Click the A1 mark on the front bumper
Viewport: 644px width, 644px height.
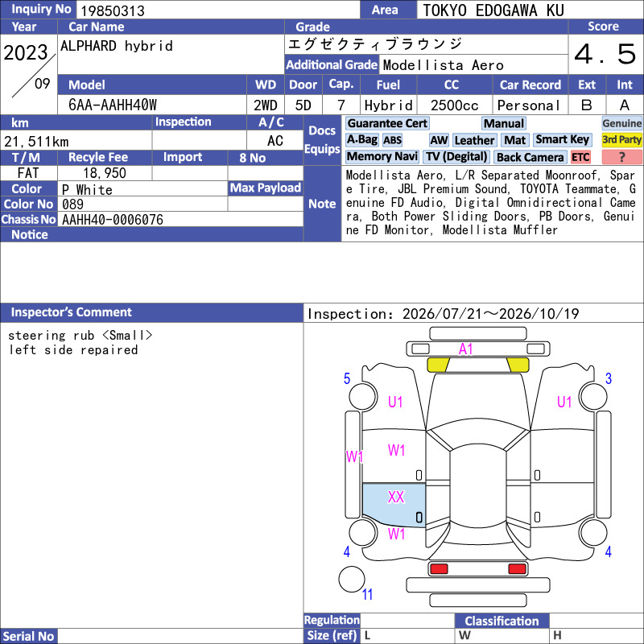click(465, 349)
